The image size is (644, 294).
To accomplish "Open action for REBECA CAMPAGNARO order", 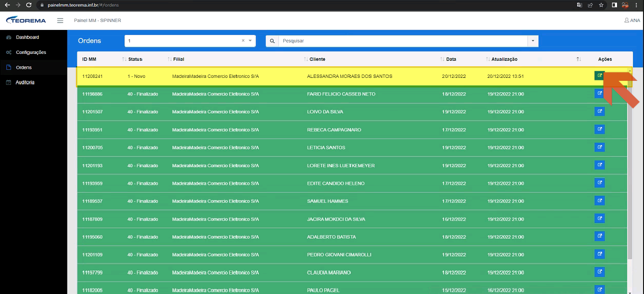I will [x=600, y=129].
